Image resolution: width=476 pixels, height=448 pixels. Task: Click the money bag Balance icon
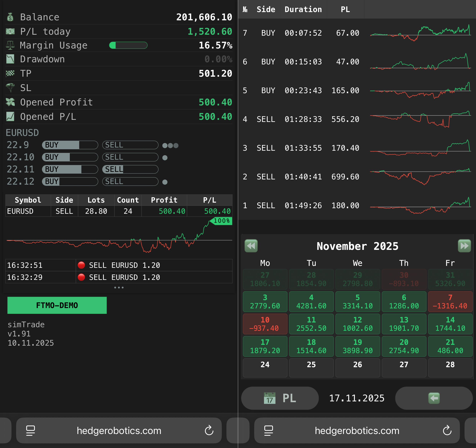[x=10, y=17]
